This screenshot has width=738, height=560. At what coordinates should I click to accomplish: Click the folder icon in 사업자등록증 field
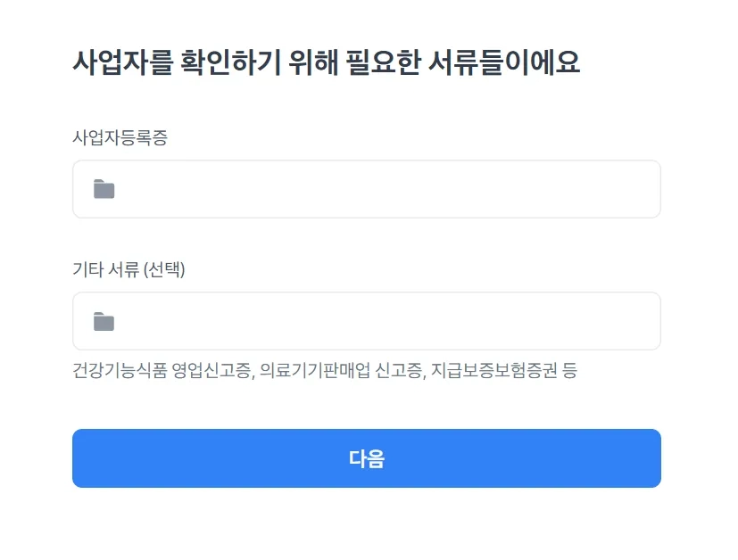click(x=104, y=189)
